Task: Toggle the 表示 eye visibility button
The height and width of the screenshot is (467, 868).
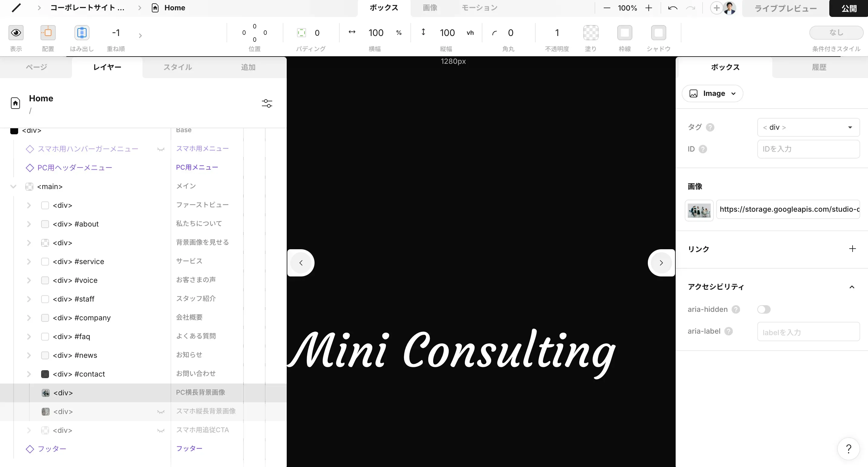Action: [16, 33]
